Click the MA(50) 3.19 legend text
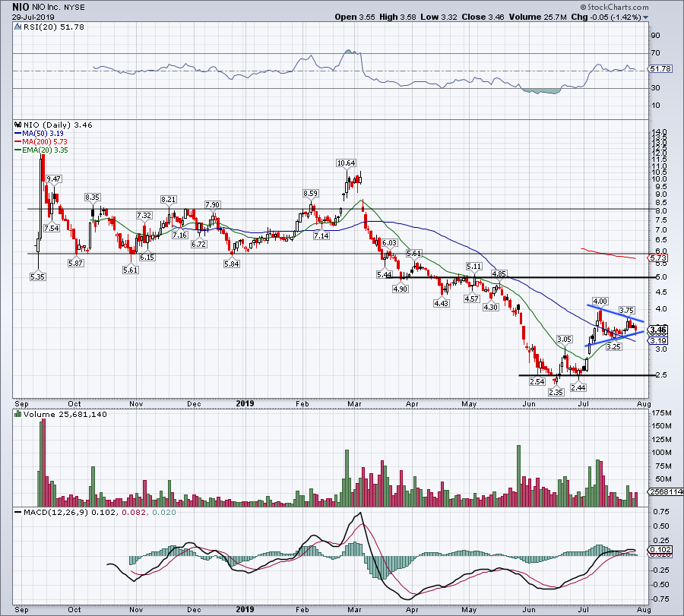Image resolution: width=684 pixels, height=616 pixels. (x=43, y=134)
